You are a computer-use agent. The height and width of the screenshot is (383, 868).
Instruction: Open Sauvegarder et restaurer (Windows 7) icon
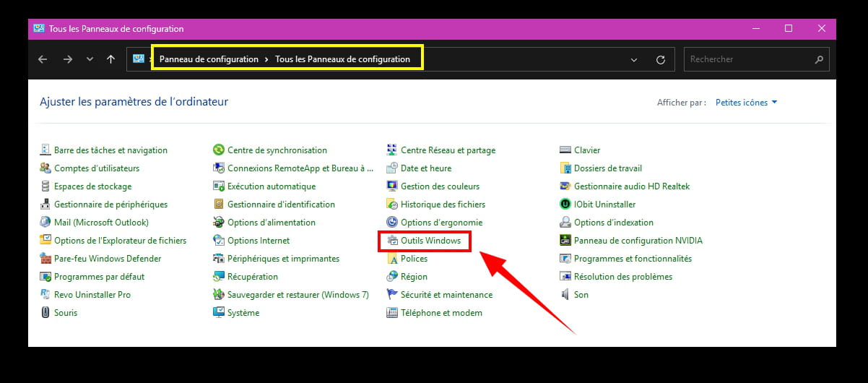[x=219, y=295]
